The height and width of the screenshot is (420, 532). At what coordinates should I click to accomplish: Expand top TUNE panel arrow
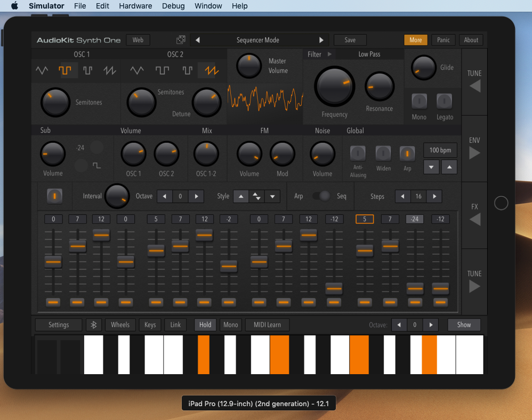click(475, 86)
